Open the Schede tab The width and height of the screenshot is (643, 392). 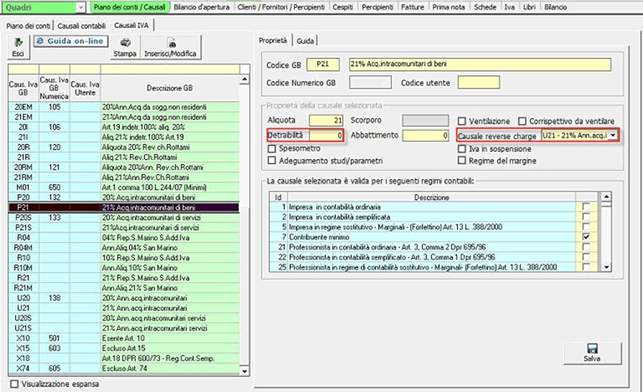[485, 7]
